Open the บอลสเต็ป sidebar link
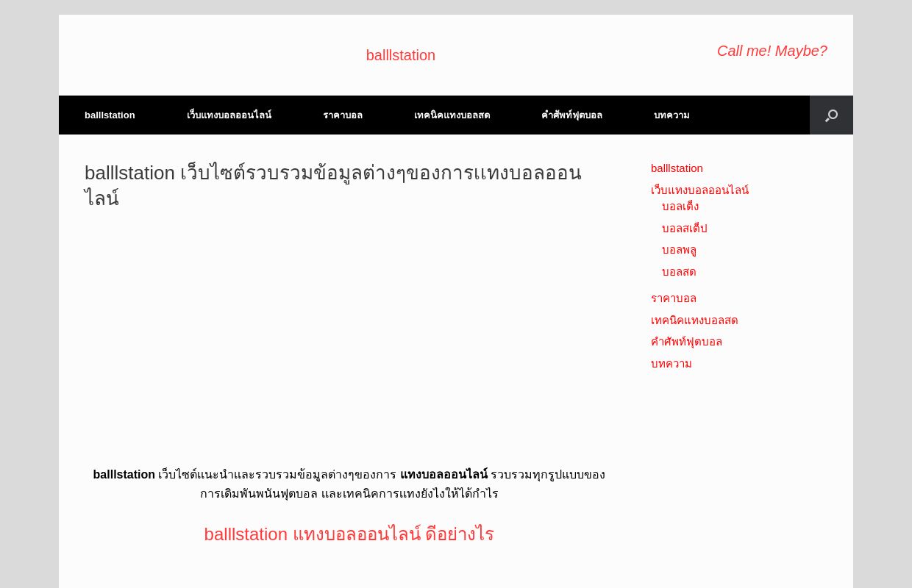 point(684,229)
